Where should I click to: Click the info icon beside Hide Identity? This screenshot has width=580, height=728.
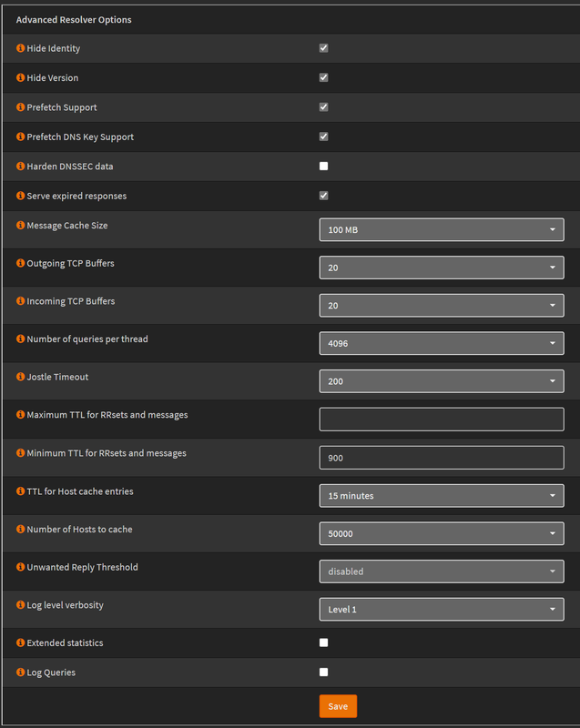[20, 48]
